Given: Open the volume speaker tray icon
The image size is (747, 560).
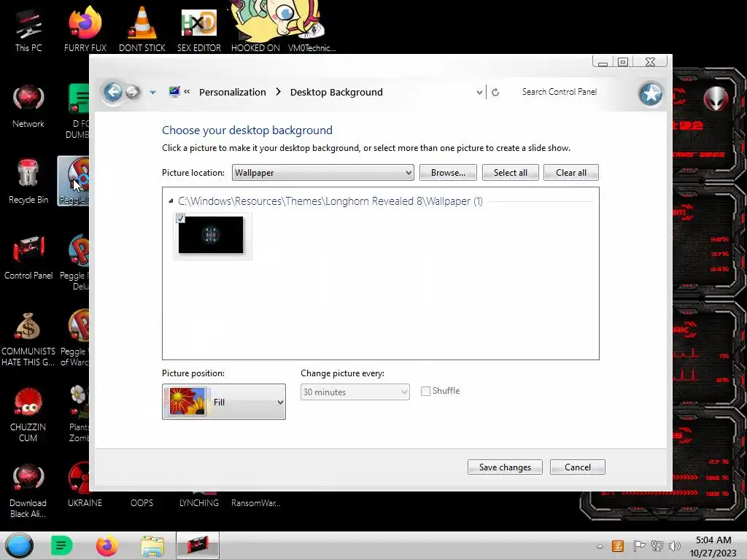Looking at the screenshot, I should click(675, 545).
